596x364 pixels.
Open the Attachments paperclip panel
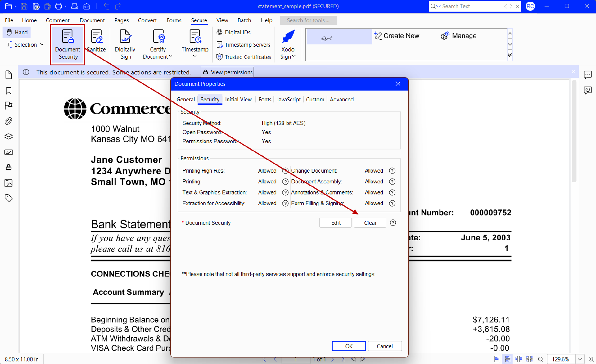[9, 121]
